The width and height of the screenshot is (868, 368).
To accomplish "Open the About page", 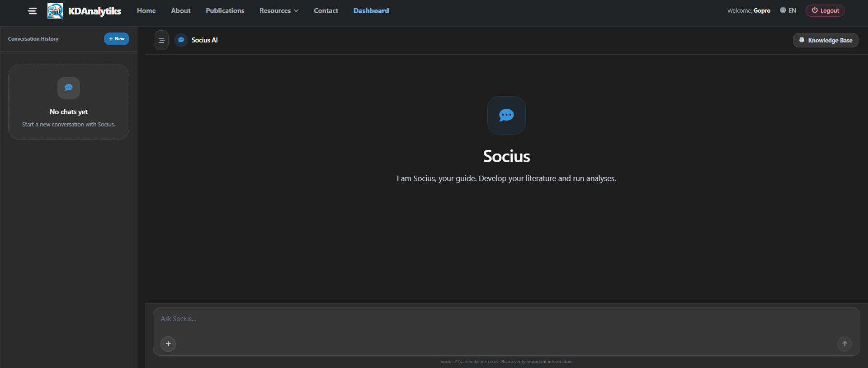I will tap(181, 11).
